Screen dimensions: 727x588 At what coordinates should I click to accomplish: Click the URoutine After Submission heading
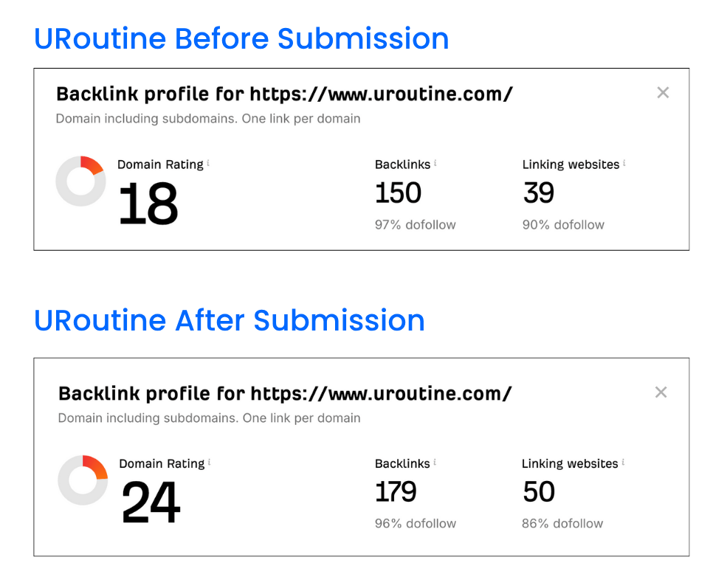tap(230, 320)
